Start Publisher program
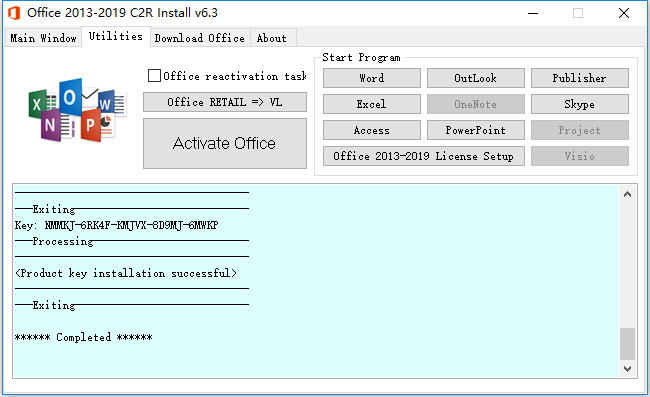 580,78
